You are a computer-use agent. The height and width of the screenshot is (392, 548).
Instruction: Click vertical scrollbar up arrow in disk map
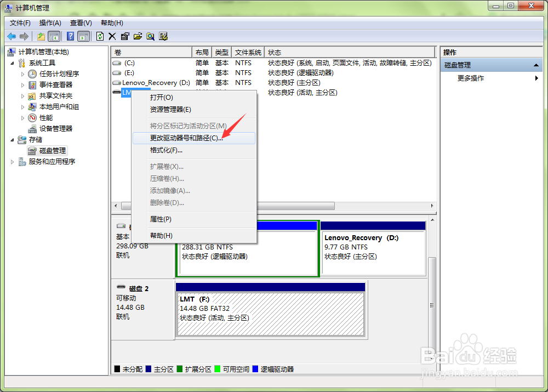point(432,220)
